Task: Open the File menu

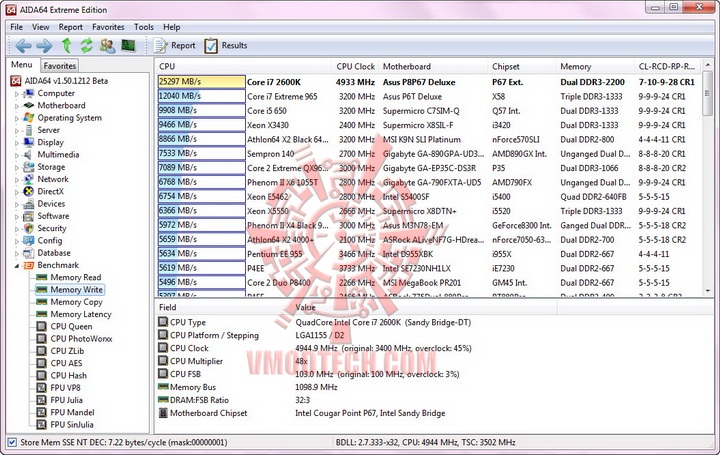Action: (17, 27)
